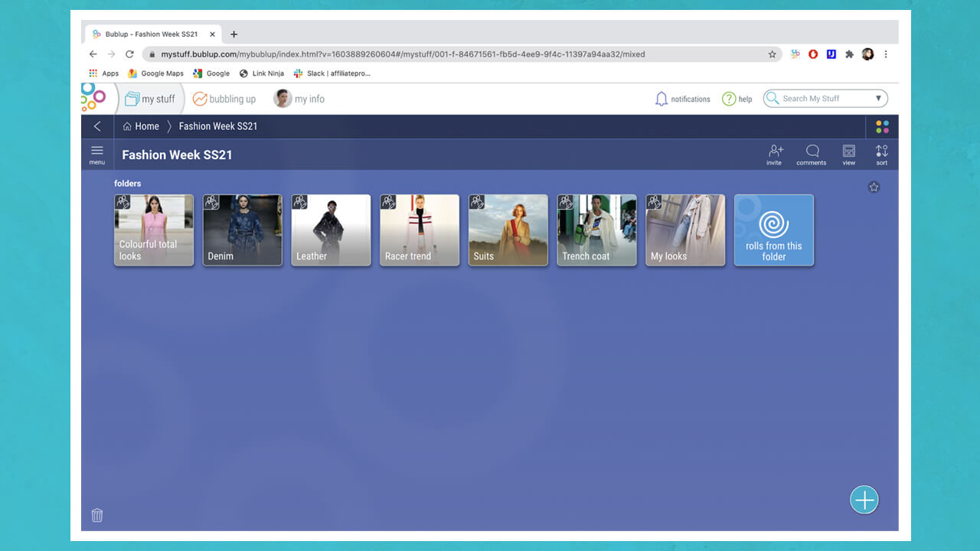This screenshot has height=551, width=980.
Task: Open Colourful total looks folder
Action: 154,230
